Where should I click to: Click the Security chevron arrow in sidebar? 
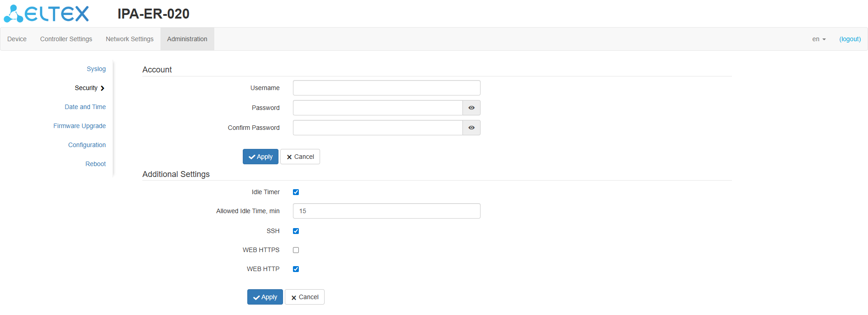103,88
